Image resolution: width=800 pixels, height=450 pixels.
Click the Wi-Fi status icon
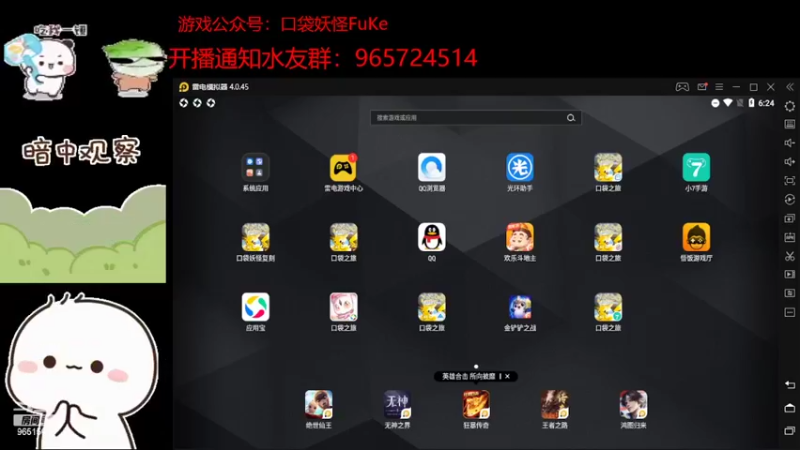click(x=728, y=103)
